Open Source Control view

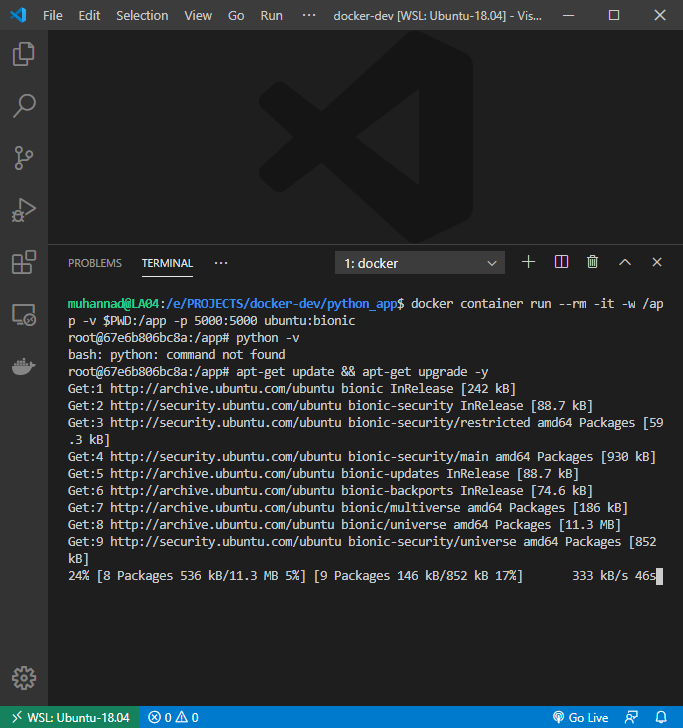24,158
